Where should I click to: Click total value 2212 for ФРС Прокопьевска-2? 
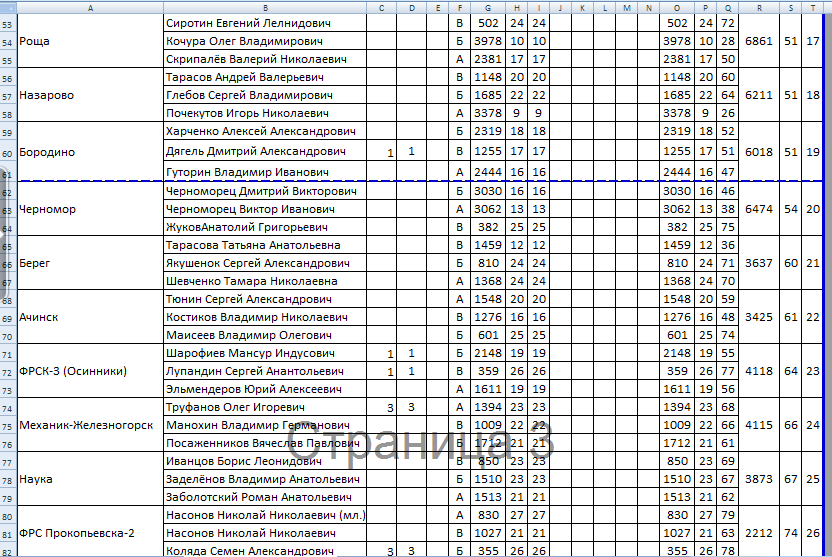759,532
